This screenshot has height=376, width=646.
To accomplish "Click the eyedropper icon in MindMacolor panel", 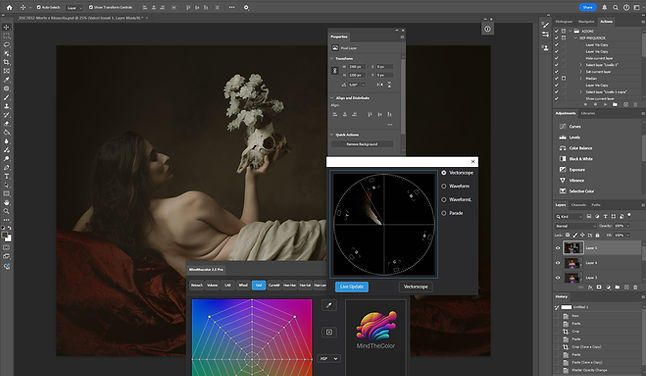I will click(329, 305).
